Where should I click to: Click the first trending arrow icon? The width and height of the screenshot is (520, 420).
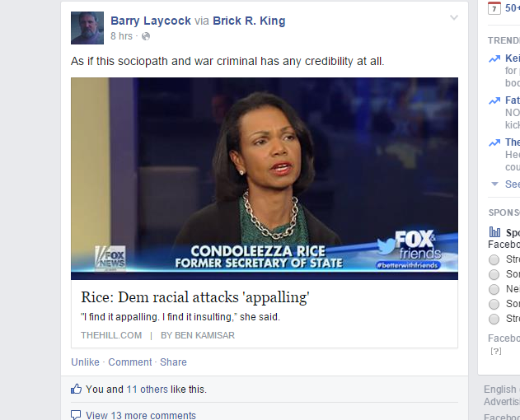click(494, 59)
